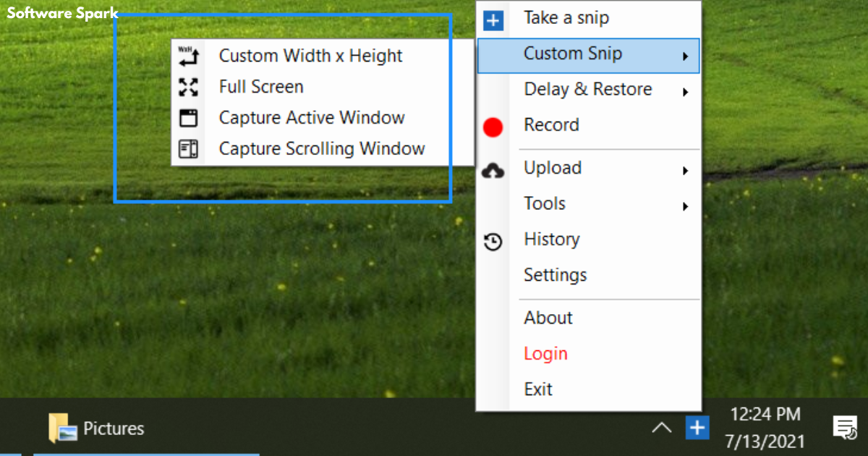
Task: Open the notification center icon in taskbar
Action: [844, 428]
